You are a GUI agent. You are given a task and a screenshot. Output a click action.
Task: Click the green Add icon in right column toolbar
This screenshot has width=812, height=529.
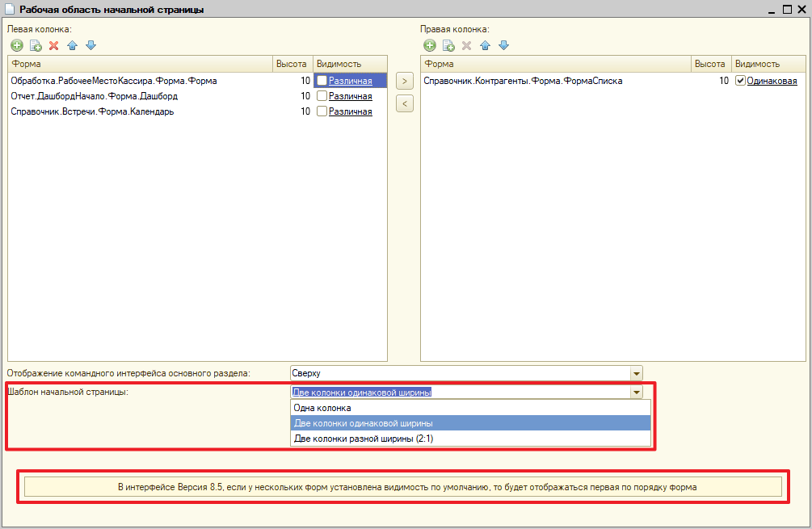click(430, 45)
